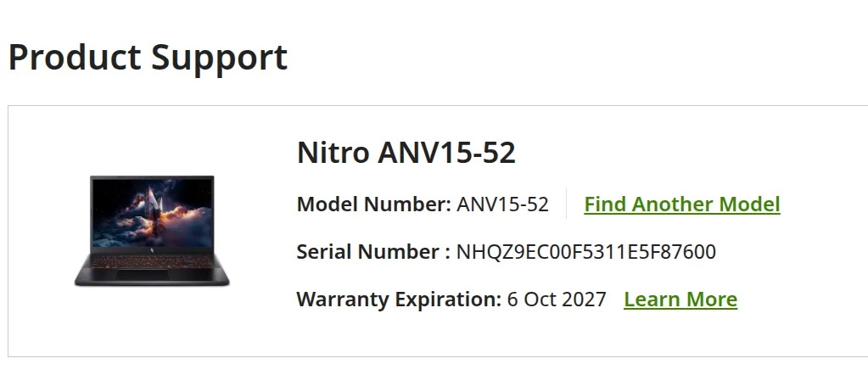
Task: Open the warranty Learn More link
Action: (680, 299)
